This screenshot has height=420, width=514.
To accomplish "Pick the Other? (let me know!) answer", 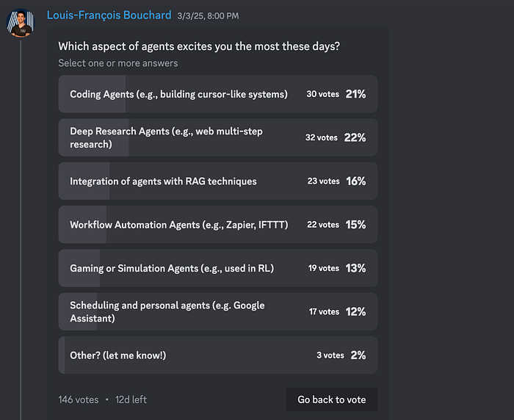I will click(217, 355).
